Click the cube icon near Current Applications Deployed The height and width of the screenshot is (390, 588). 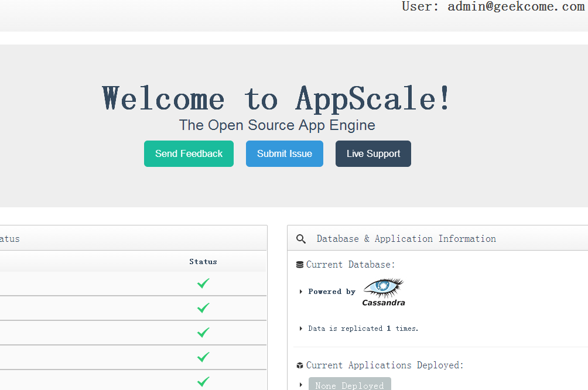300,365
